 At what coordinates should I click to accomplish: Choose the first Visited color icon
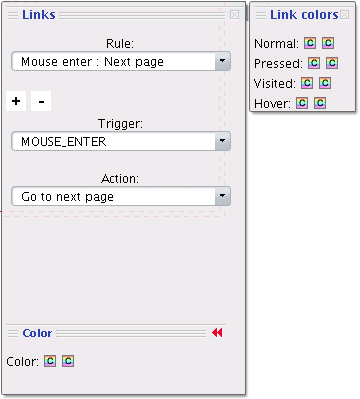(x=307, y=83)
